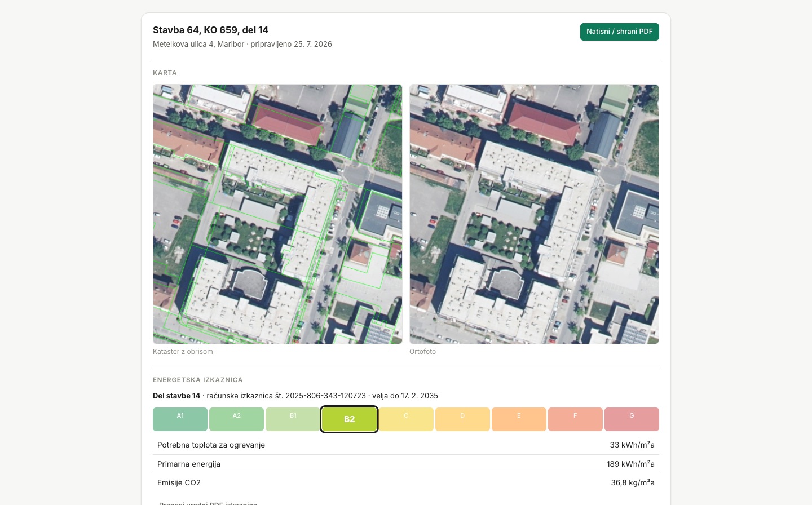Select the D energy class swatch
This screenshot has height=505, width=812.
click(x=462, y=419)
